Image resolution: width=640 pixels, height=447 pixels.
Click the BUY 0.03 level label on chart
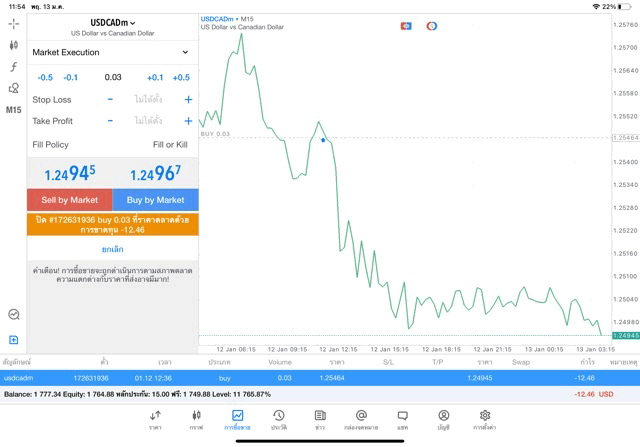(x=215, y=134)
